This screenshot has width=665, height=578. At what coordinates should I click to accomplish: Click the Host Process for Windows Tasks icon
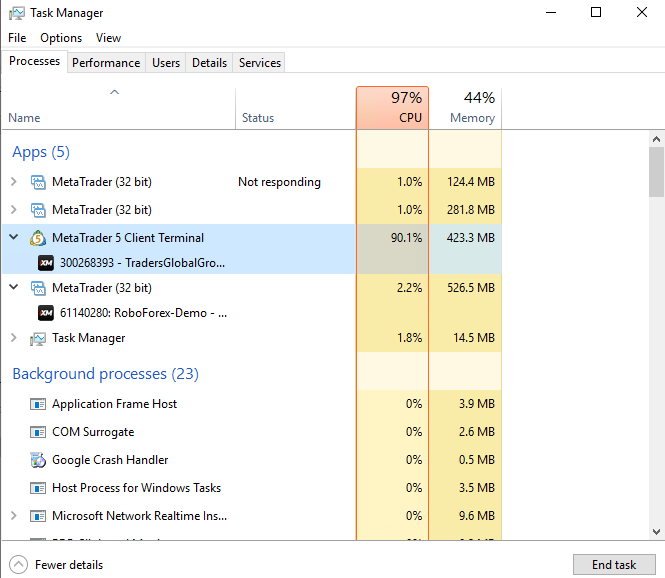[x=38, y=488]
